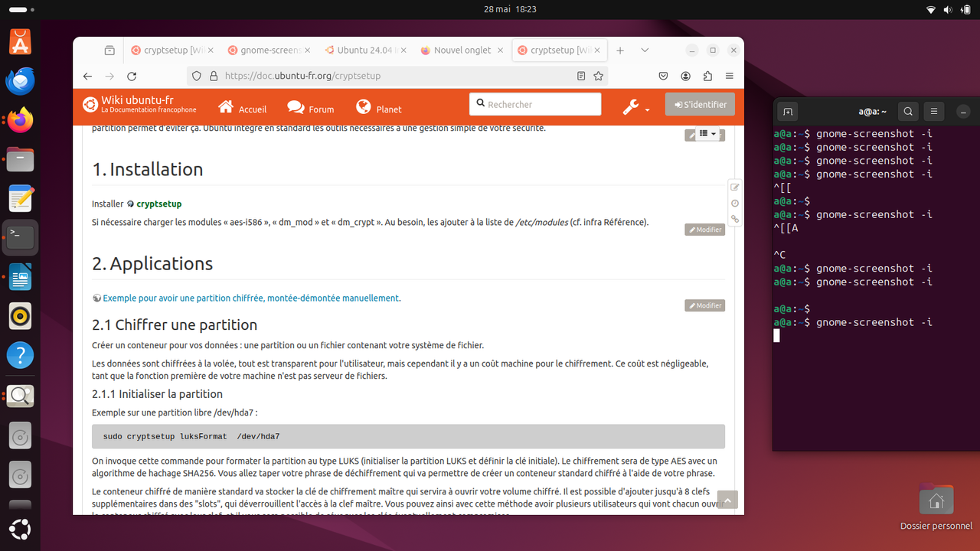Click the Rechercher search field

(x=535, y=104)
